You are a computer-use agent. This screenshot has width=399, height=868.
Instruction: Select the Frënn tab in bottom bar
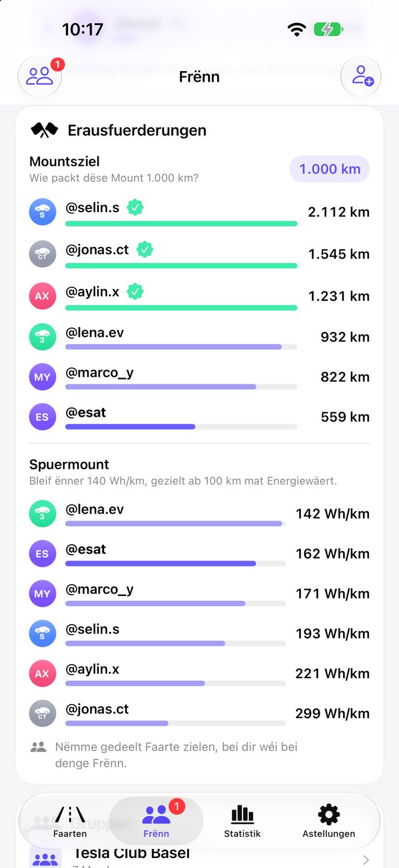[156, 821]
